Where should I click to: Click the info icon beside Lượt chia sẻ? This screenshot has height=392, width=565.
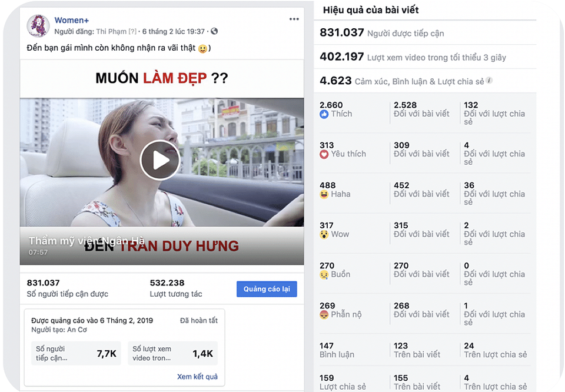(x=488, y=80)
